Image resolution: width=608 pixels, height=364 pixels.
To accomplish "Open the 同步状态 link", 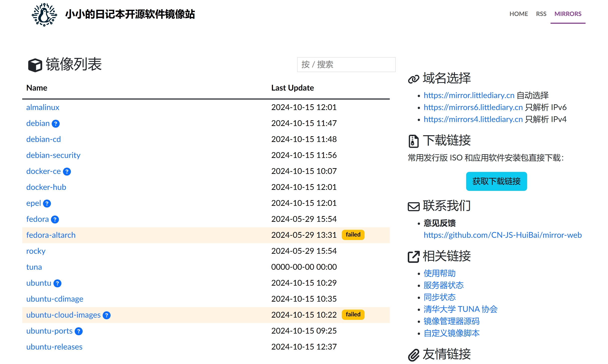I will 439,297.
